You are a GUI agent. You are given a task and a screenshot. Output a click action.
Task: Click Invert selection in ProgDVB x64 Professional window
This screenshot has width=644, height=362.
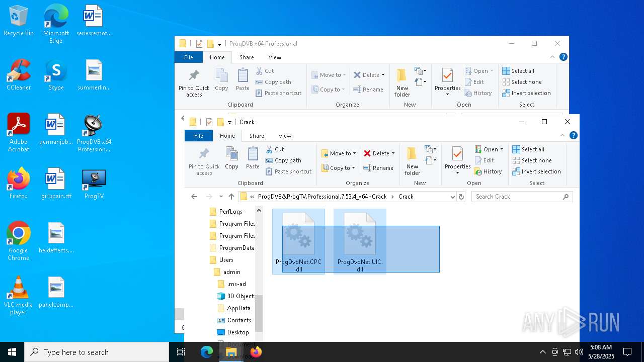[526, 93]
